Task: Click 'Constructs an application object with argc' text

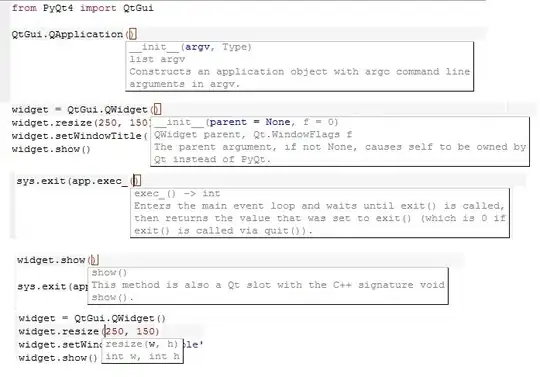Action: (x=260, y=72)
